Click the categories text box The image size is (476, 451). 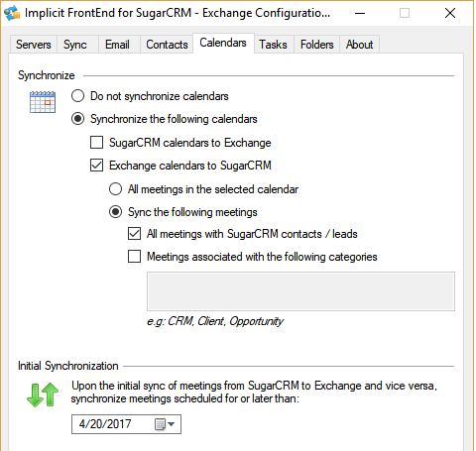[300, 291]
